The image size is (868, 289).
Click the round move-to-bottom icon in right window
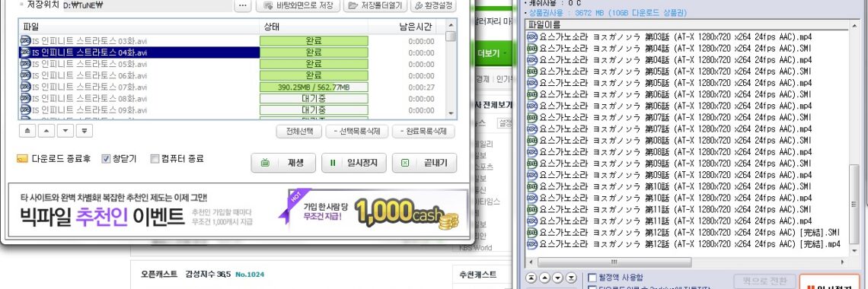click(571, 278)
